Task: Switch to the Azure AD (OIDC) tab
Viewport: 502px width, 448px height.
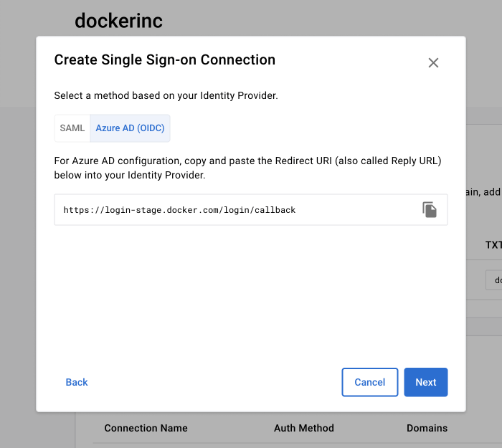Action: coord(130,128)
